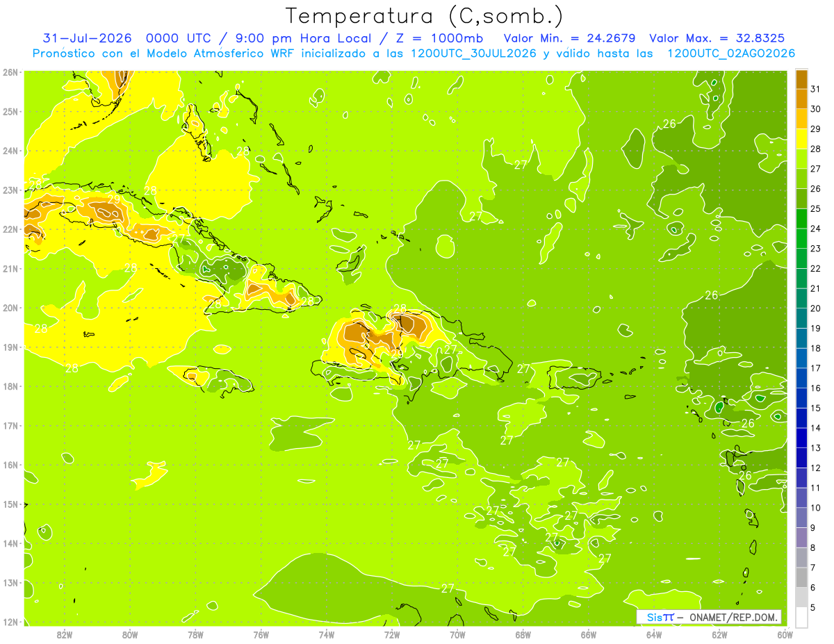This screenshot has height=644, width=834.
Task: Click the longitude label "60W"
Action: point(785,634)
